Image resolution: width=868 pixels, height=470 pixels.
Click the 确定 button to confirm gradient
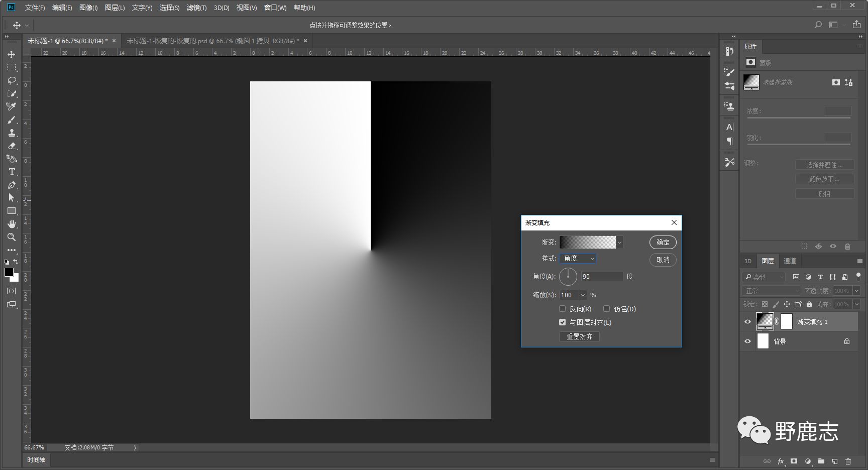point(663,243)
